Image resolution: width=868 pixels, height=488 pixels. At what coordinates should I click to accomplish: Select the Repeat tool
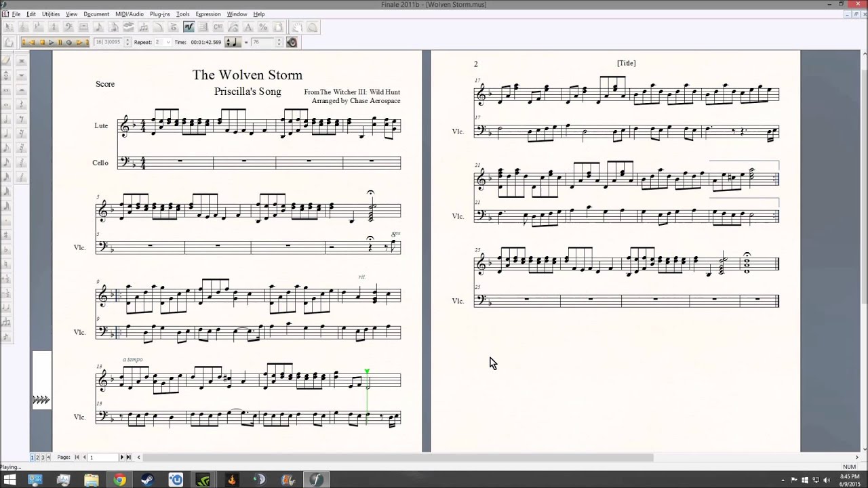(203, 27)
